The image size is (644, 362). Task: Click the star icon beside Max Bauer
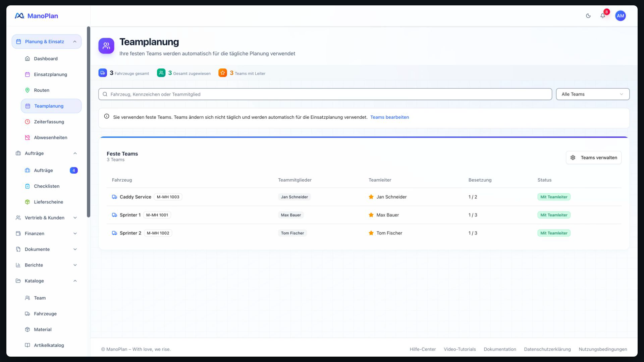coord(371,215)
